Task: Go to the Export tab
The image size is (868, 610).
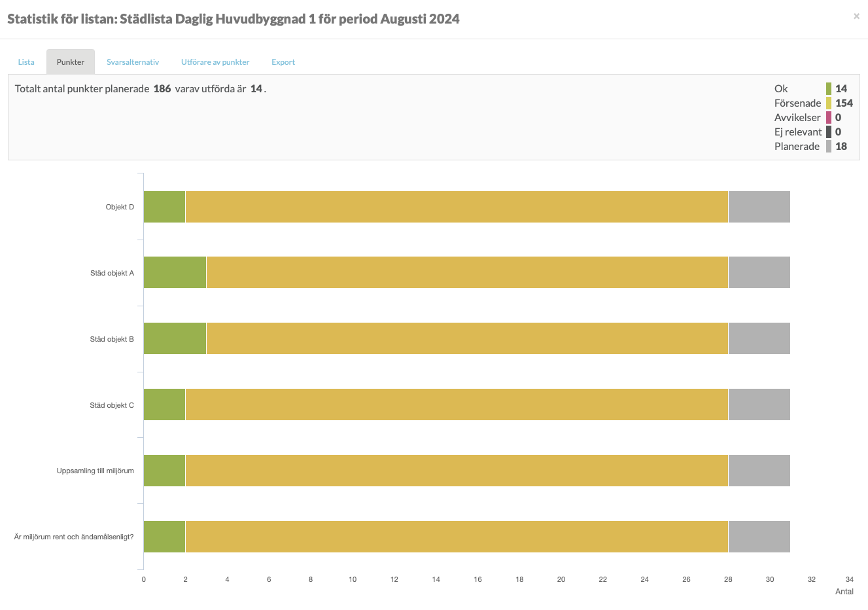Action: pyautogui.click(x=283, y=62)
